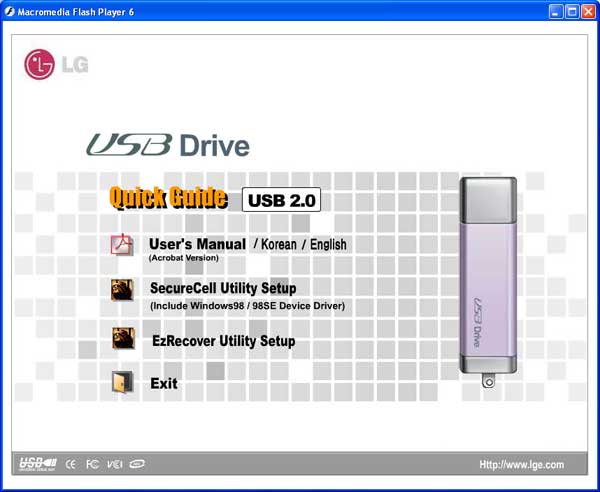Click the SecureCell Utility Setup icon
Screen dimensions: 600x492
click(122, 290)
